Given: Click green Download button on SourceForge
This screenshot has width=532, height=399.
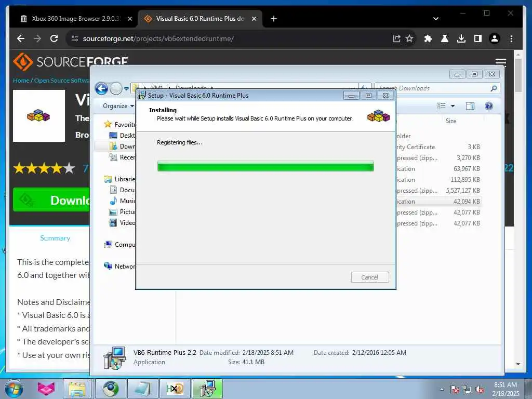Looking at the screenshot, I should pos(51,200).
